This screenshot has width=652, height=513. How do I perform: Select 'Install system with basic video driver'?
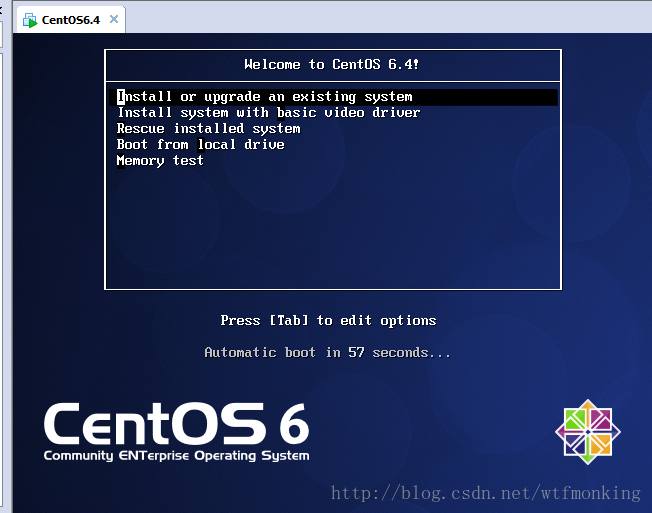(269, 113)
